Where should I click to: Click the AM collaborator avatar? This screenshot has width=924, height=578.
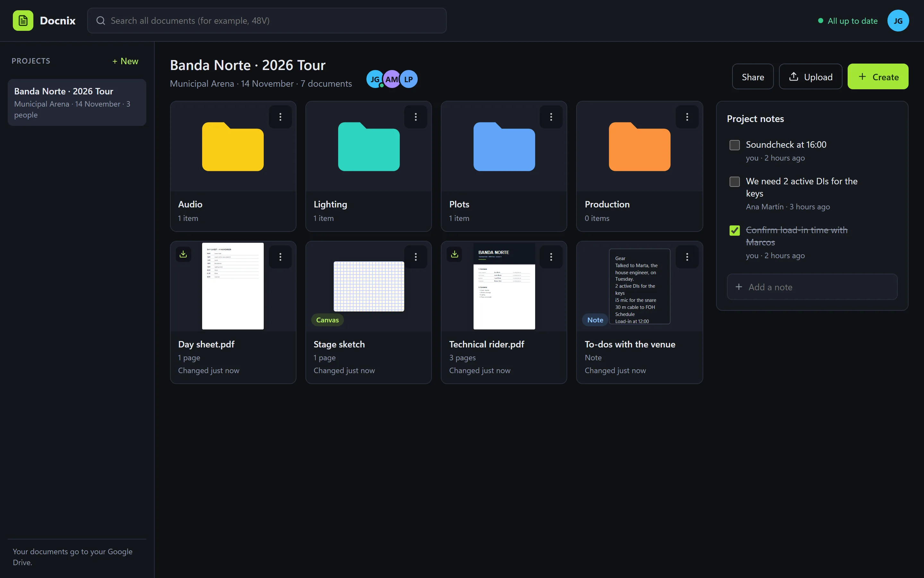pyautogui.click(x=392, y=79)
